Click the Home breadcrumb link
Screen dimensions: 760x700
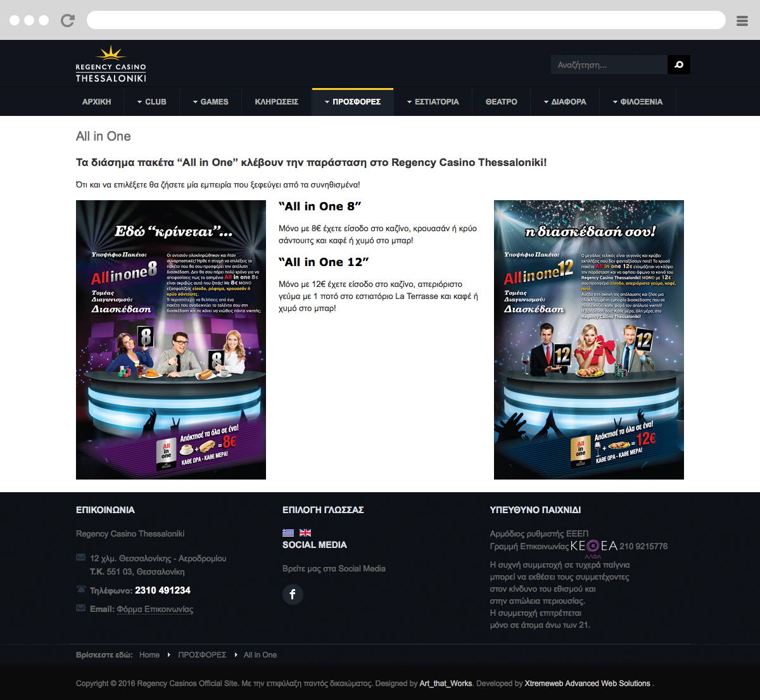coord(149,655)
